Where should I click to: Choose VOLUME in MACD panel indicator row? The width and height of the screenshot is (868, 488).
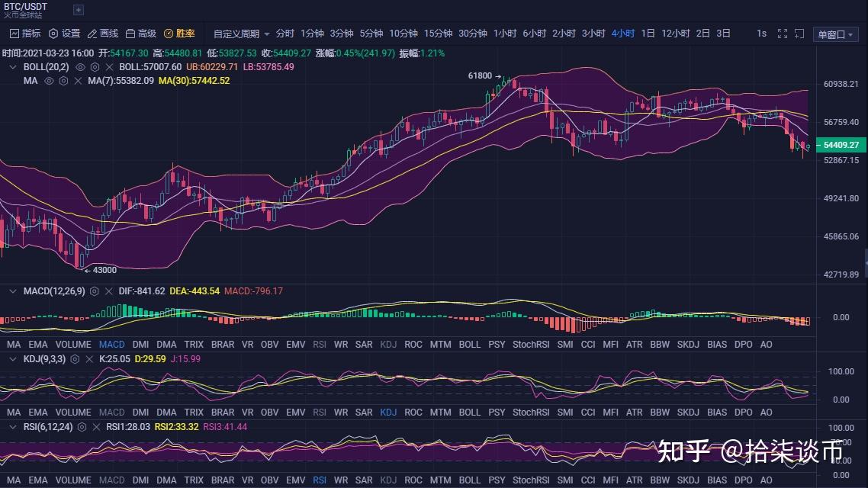pyautogui.click(x=73, y=344)
